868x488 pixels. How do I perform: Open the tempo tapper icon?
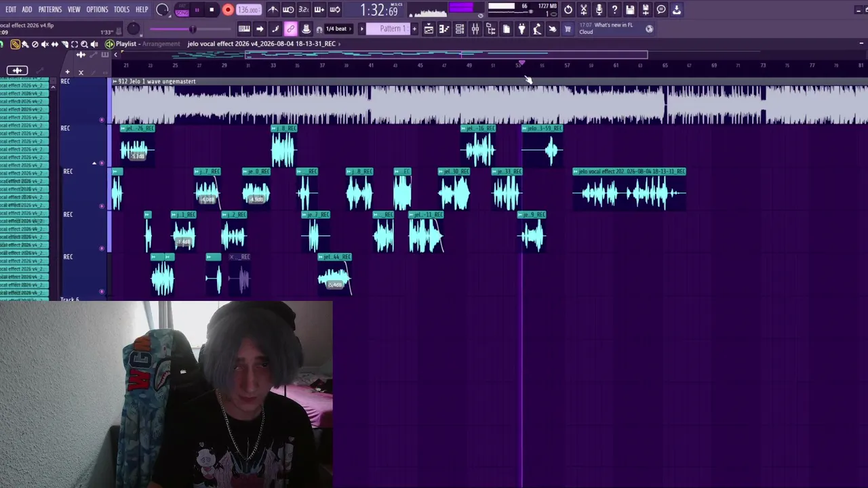[x=537, y=28]
